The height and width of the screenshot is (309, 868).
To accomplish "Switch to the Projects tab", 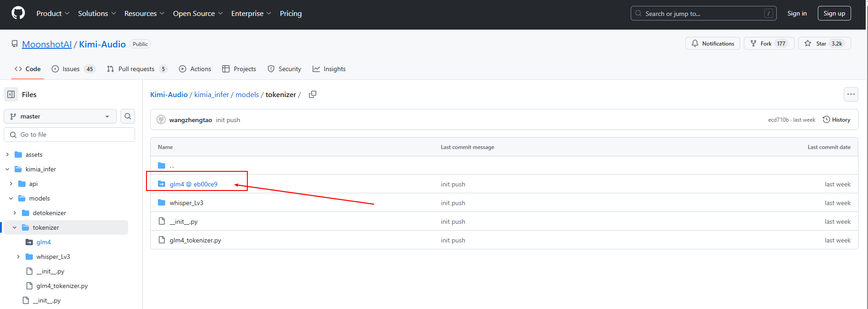I will (x=239, y=69).
